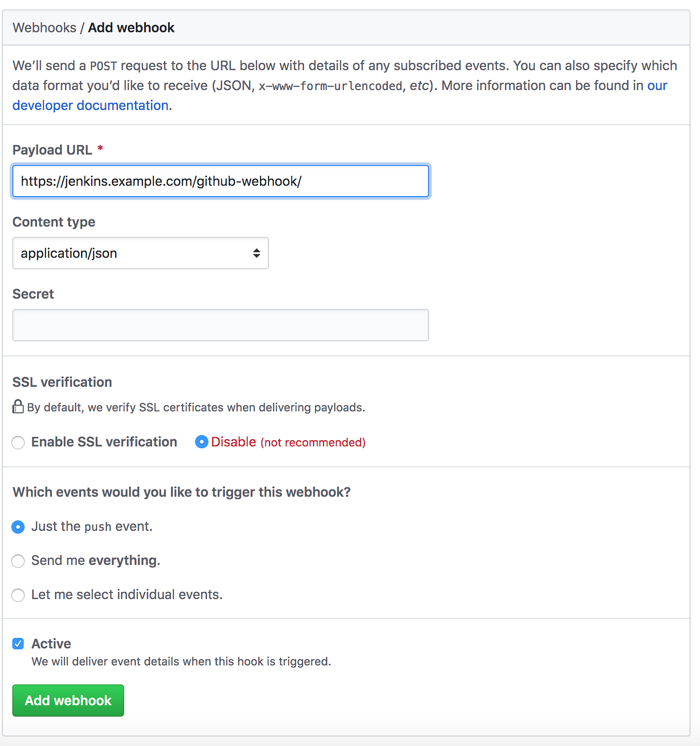Click the Add webhook button
The height and width of the screenshot is (746, 700).
pos(68,700)
